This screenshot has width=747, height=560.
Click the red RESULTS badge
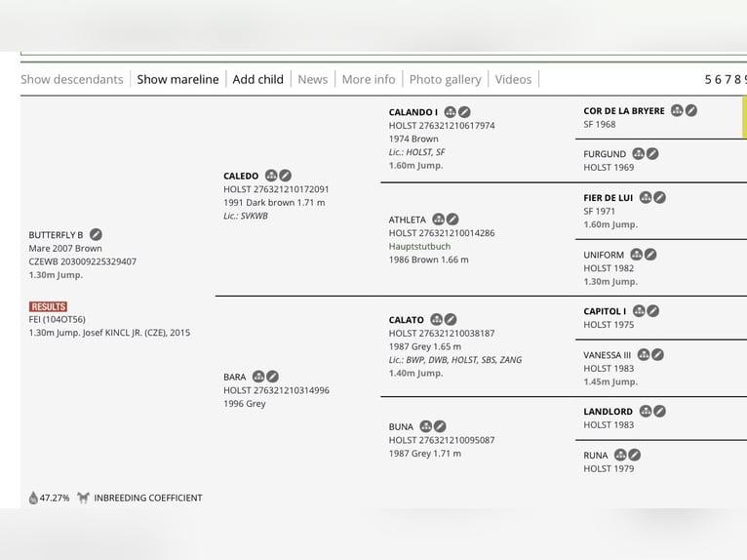click(48, 306)
